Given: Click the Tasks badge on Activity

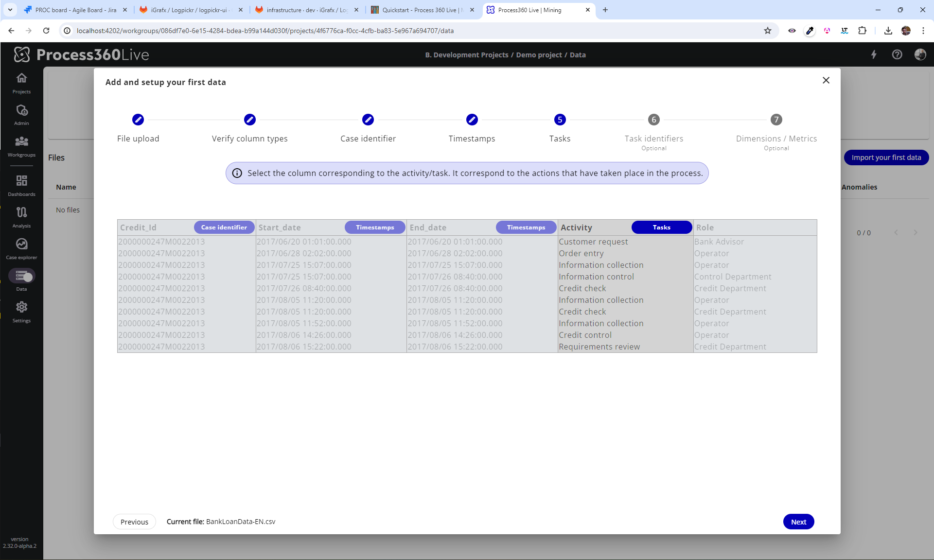Looking at the screenshot, I should (x=662, y=227).
